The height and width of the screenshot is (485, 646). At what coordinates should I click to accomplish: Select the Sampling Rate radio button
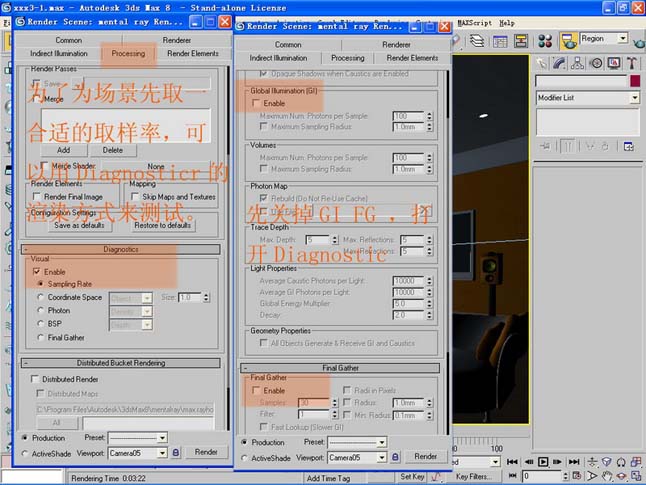pos(40,284)
